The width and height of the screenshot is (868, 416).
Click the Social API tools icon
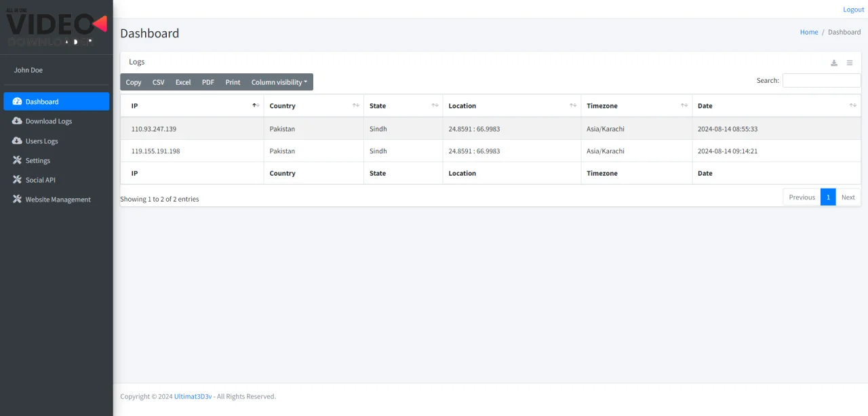click(18, 180)
